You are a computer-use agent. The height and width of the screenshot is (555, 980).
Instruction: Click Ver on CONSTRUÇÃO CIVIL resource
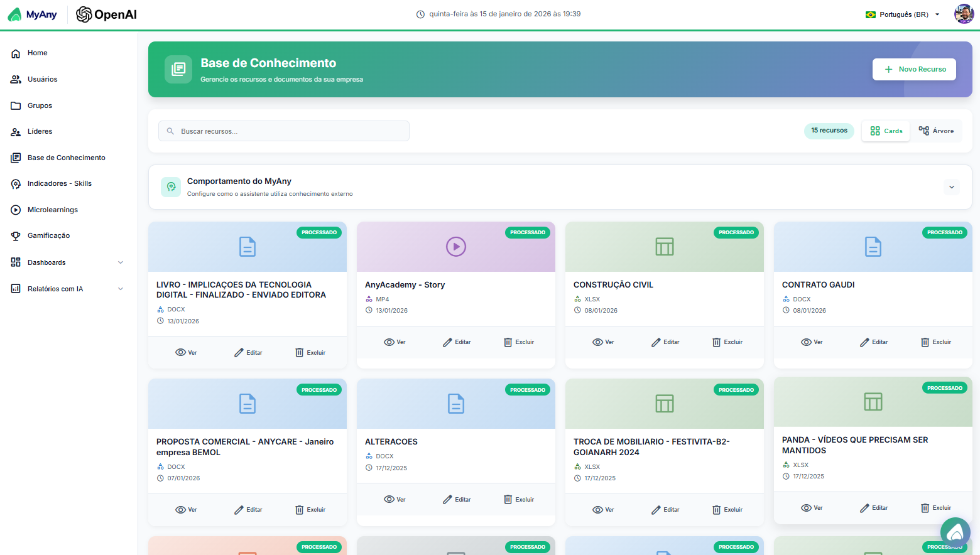[603, 342]
